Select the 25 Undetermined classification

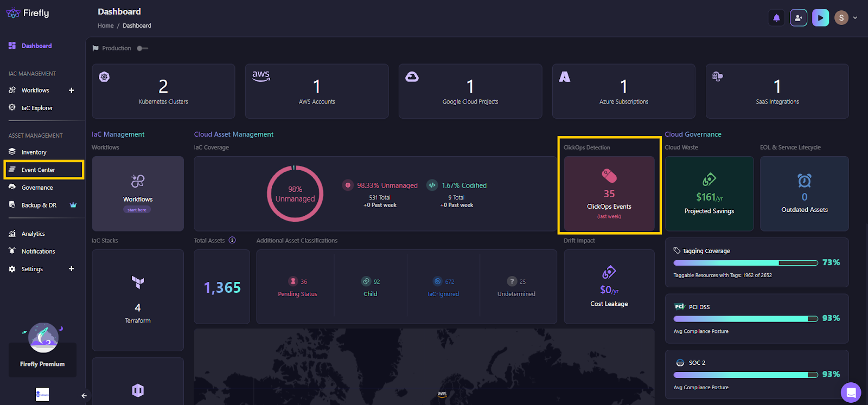(516, 287)
